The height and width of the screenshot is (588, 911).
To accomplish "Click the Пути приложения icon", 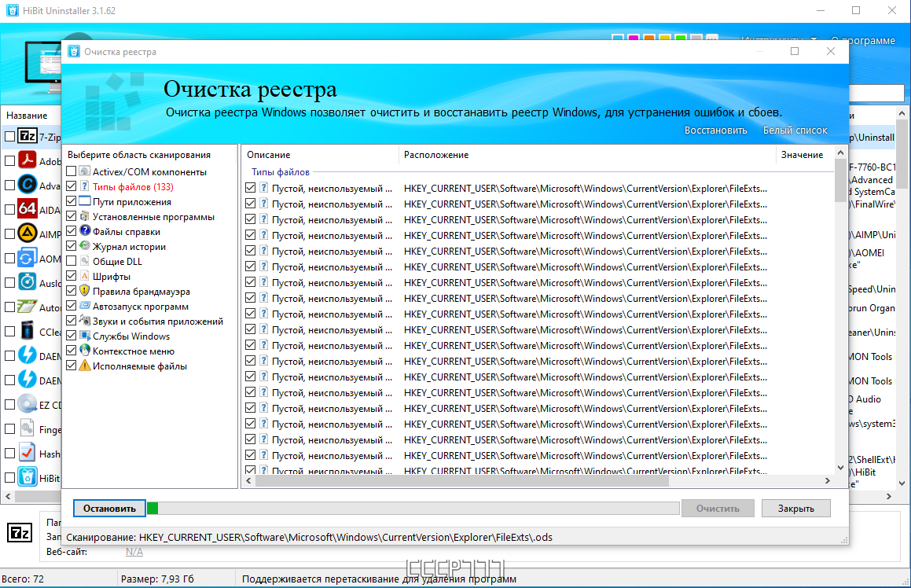I will click(x=85, y=201).
